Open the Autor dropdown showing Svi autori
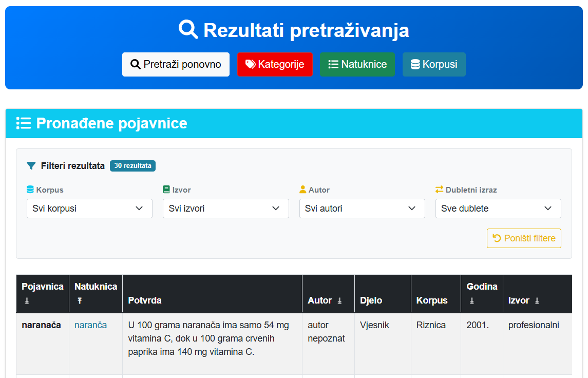 [362, 209]
